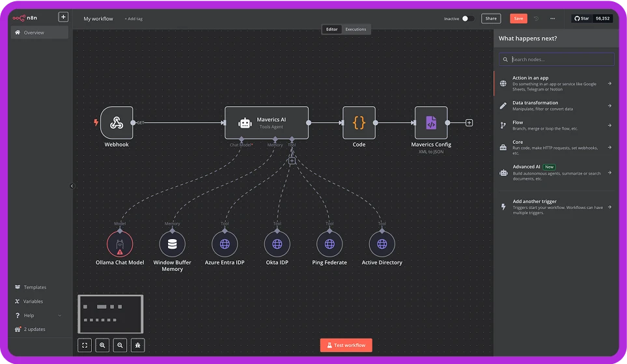
Task: Open workflow history icon
Action: click(536, 18)
